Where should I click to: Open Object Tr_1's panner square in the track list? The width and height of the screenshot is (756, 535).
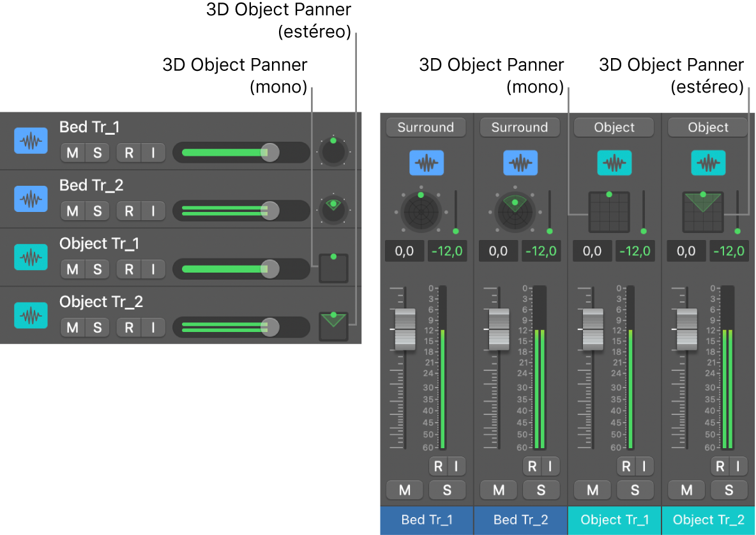(333, 268)
